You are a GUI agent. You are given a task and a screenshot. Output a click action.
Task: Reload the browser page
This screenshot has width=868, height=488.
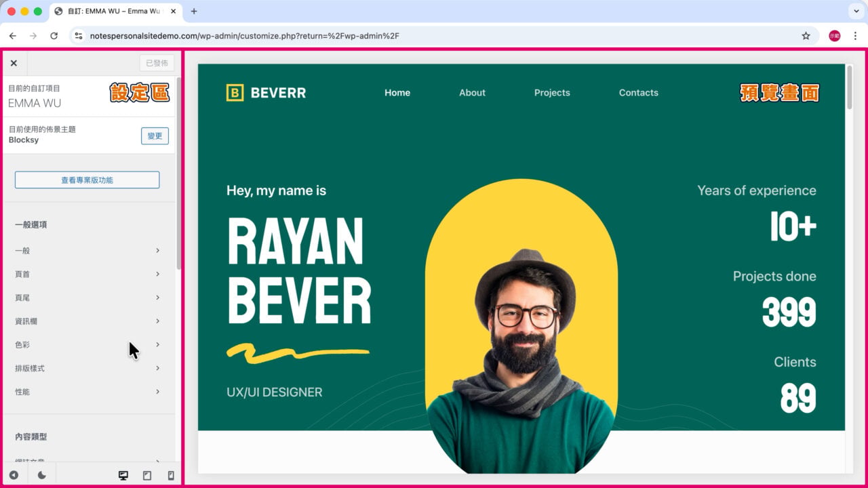click(54, 36)
